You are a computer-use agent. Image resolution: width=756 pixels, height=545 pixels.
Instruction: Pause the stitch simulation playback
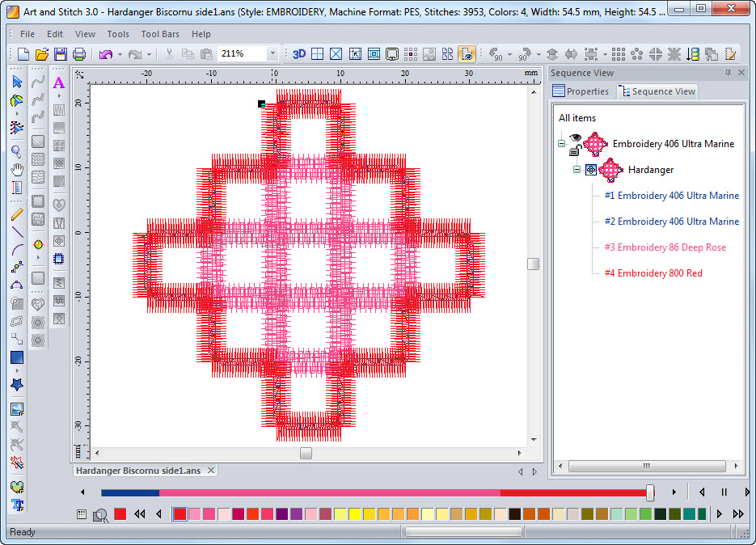[724, 492]
